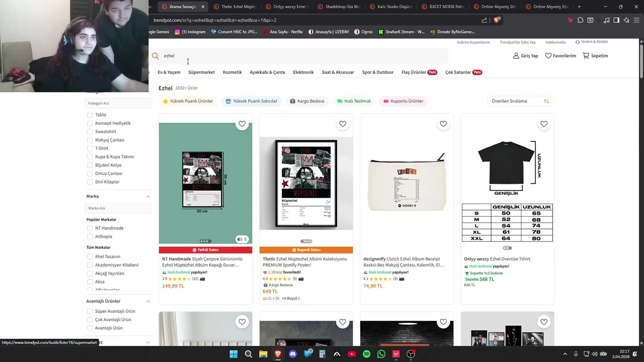Click the Leo AI sparkle icon
Image resolution: width=644 pixels, height=362 pixels.
click(x=626, y=20)
